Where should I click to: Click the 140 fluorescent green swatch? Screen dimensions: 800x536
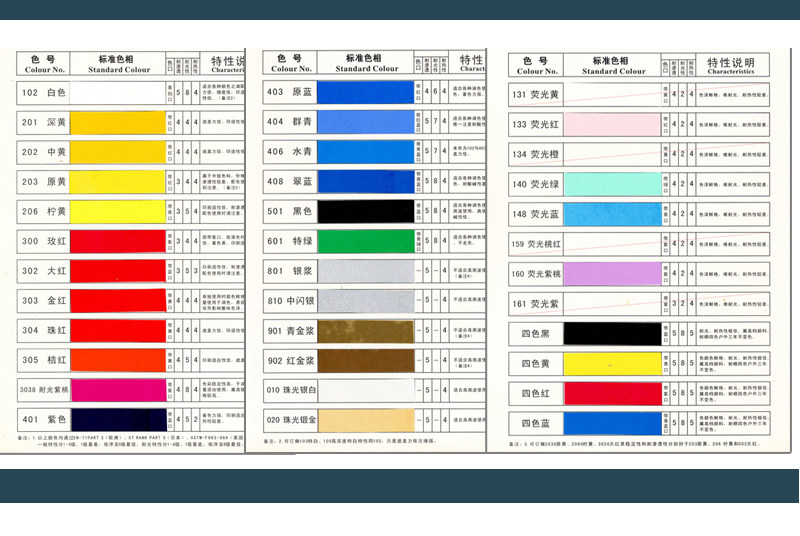[x=612, y=184]
